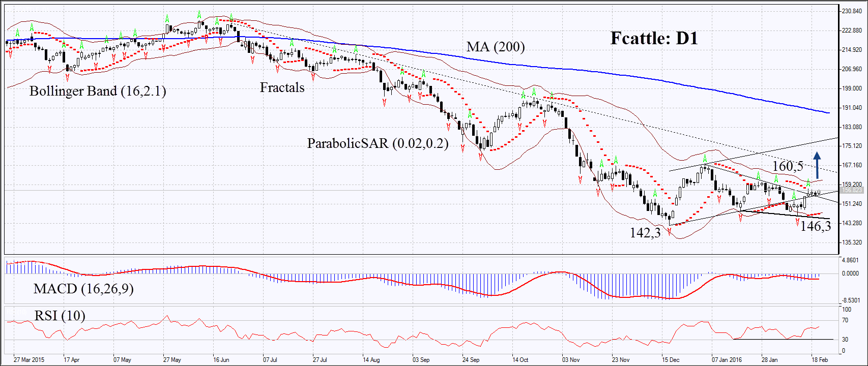Select the '146,3' support level annotation
868x366 pixels.
816,226
